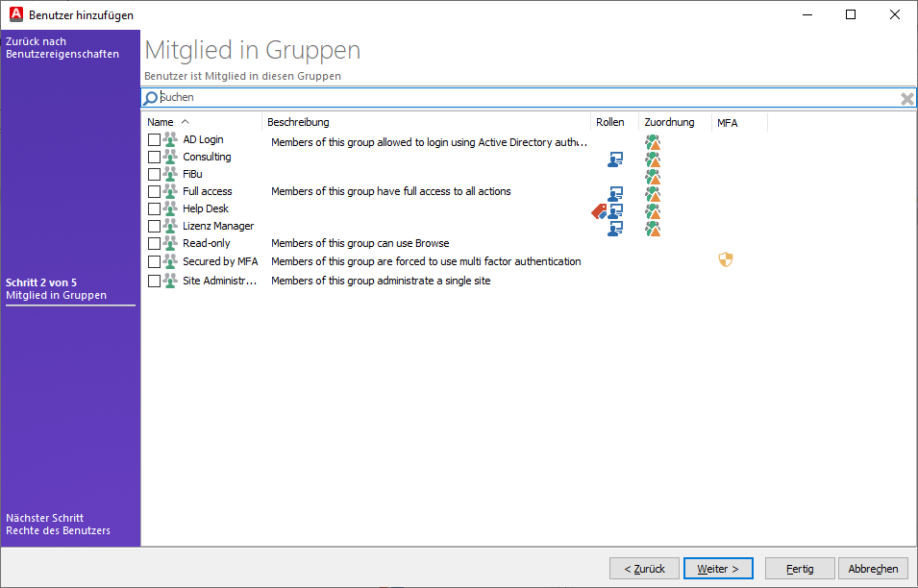Viewport: 918px width, 588px height.
Task: Focus the Suchen search input field
Action: coord(519,98)
